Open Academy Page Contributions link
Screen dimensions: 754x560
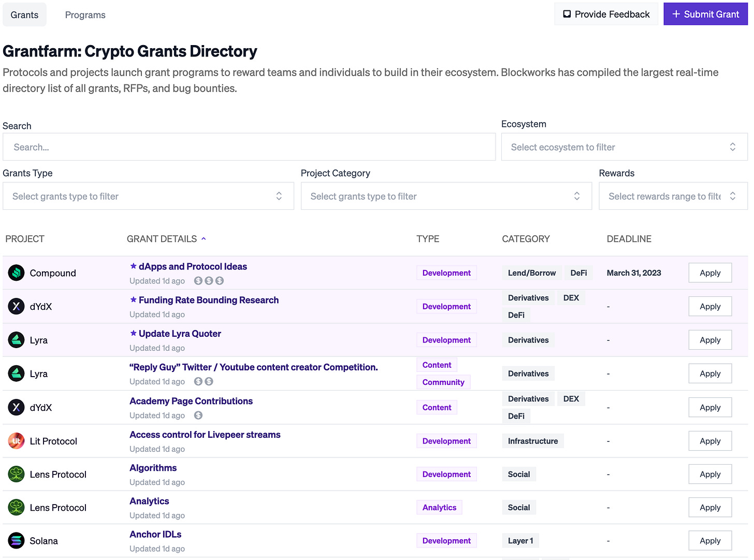point(191,401)
